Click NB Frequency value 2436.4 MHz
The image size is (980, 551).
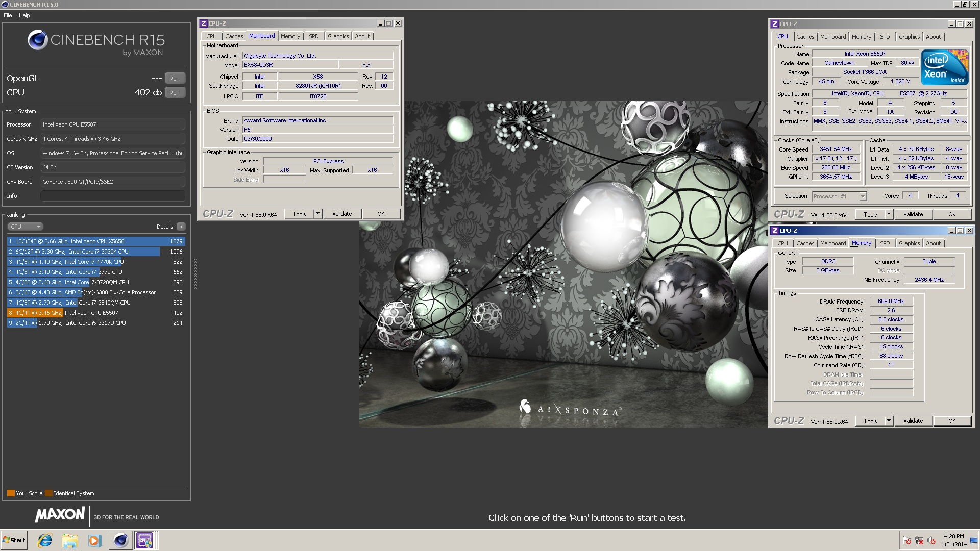(929, 280)
